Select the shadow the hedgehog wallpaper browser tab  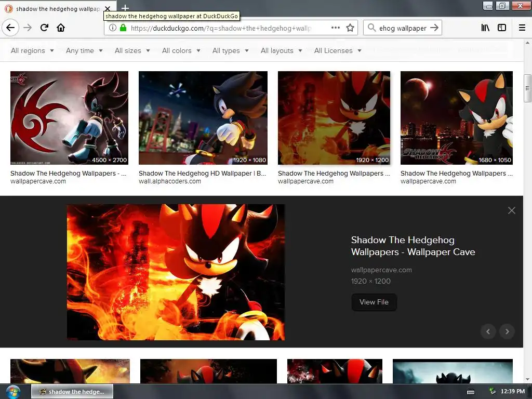58,8
